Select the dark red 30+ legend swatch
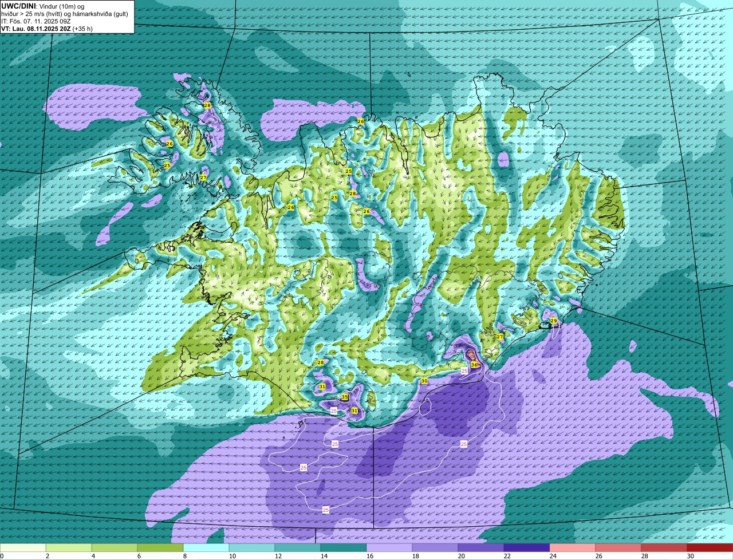 point(710,548)
